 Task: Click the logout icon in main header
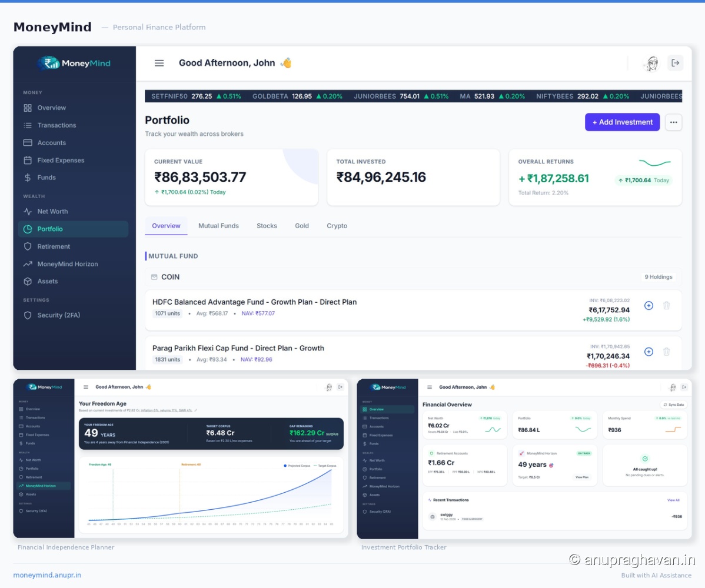(676, 63)
